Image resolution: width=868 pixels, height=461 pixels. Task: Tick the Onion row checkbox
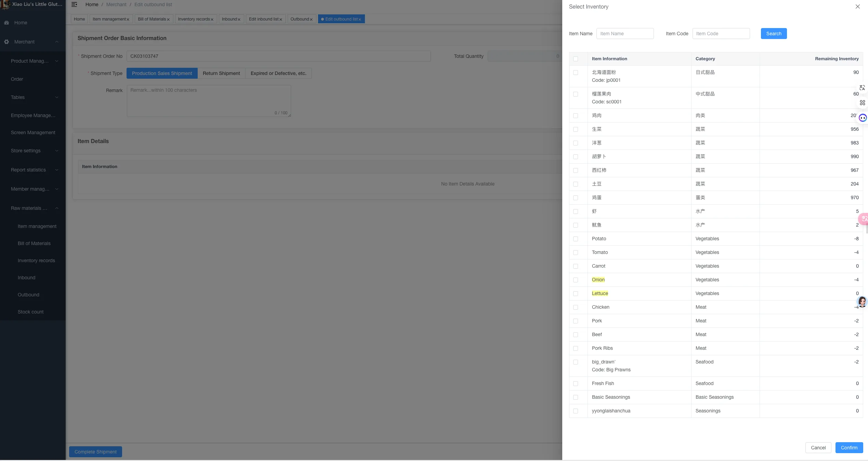(x=576, y=280)
